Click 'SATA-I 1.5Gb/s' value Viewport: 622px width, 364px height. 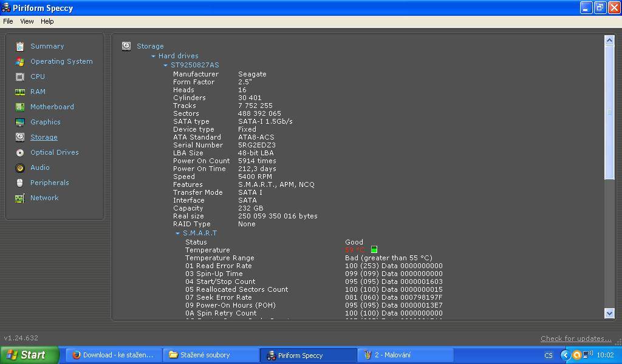coord(265,121)
